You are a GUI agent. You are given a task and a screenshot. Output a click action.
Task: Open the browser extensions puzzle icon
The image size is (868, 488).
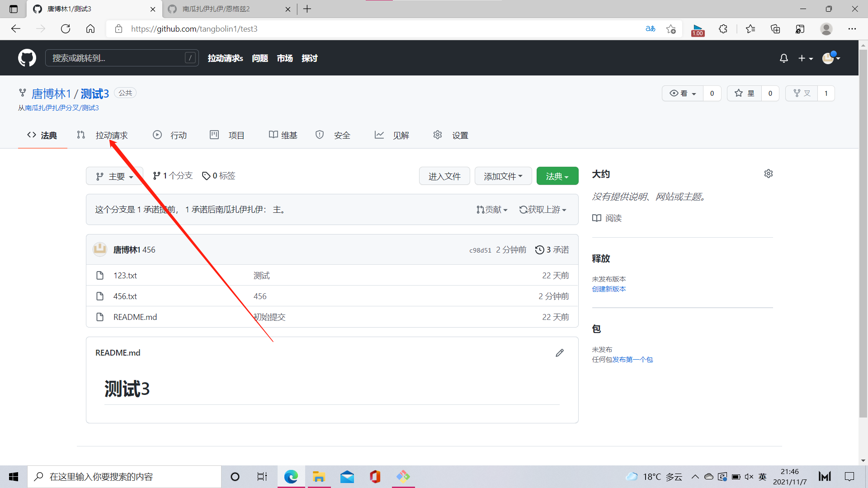click(723, 29)
